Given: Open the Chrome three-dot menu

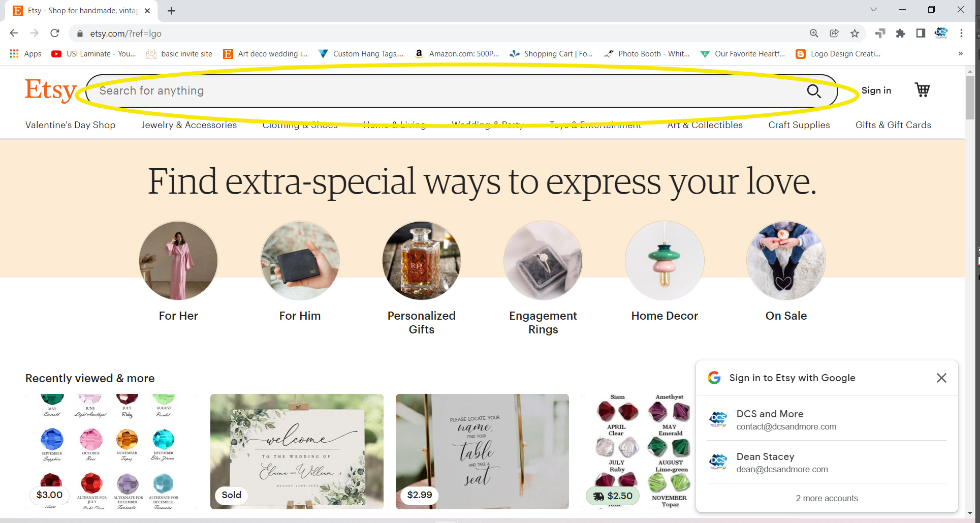Looking at the screenshot, I should (x=961, y=34).
